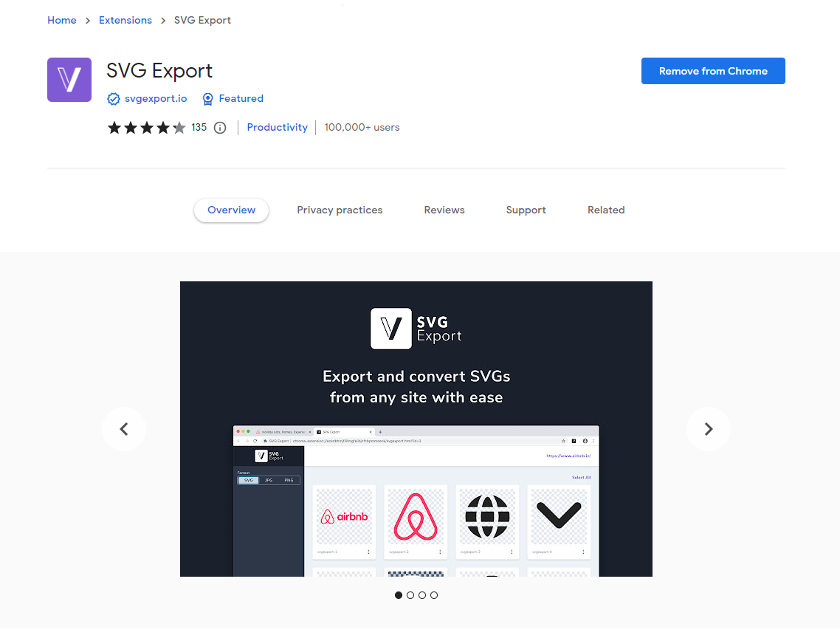Go to previous screenshot with left arrow
This screenshot has height=638, width=840.
point(124,429)
